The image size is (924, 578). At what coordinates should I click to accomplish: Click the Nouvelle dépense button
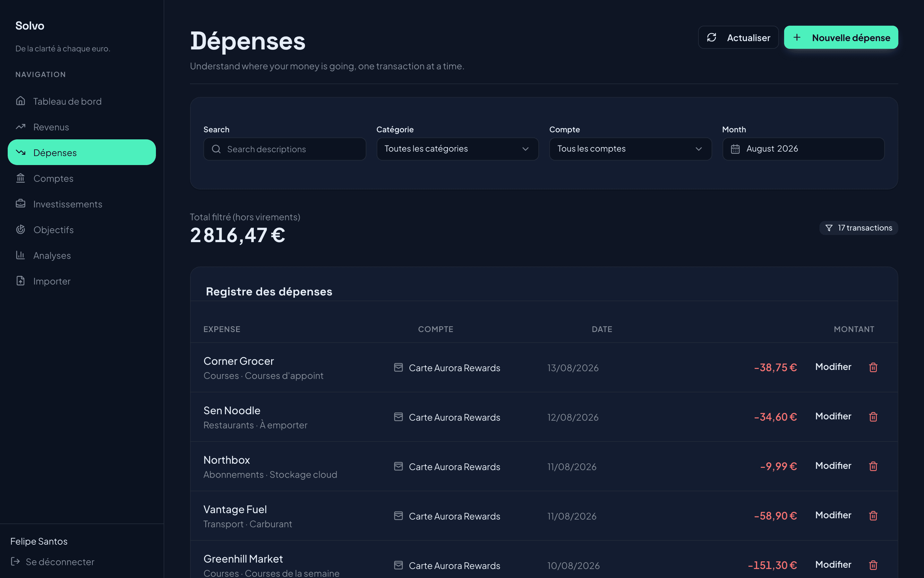click(841, 38)
